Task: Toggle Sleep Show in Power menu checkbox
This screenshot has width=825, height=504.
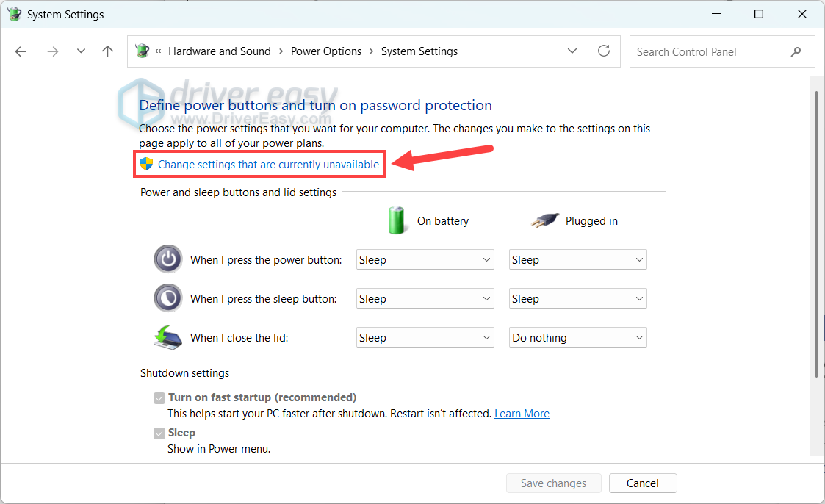Action: point(159,433)
